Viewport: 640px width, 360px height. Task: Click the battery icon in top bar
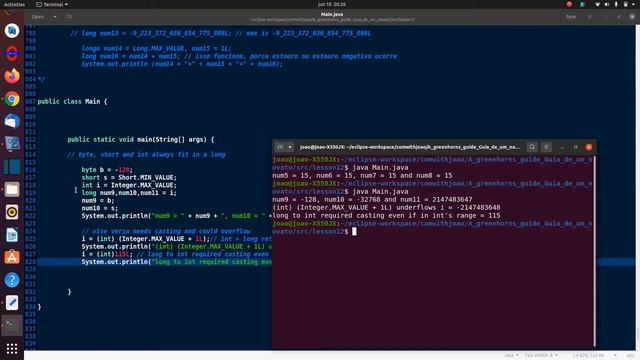[x=625, y=4]
